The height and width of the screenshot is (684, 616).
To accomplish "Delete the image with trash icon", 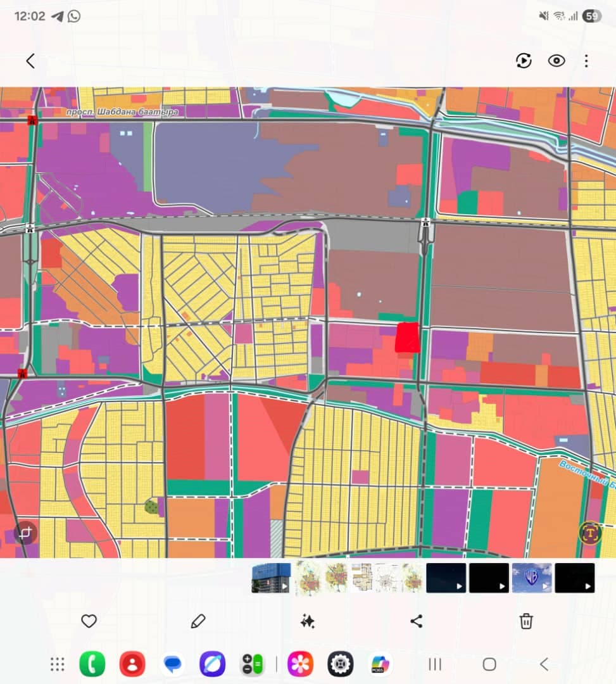I will pyautogui.click(x=526, y=621).
